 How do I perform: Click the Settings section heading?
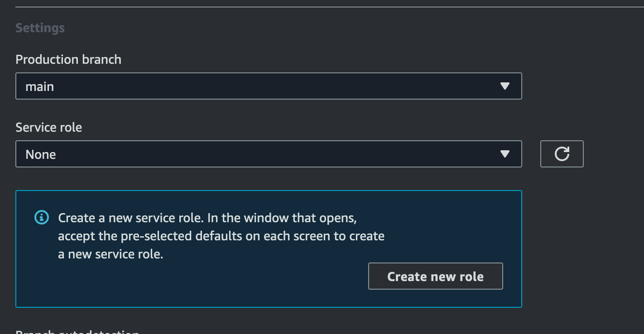[40, 28]
